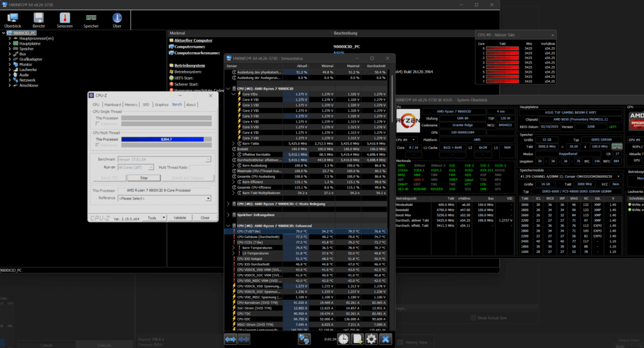Select the CPU (Tctl/Tdie) sensor row
The height and width of the screenshot is (348, 644).
[306, 231]
